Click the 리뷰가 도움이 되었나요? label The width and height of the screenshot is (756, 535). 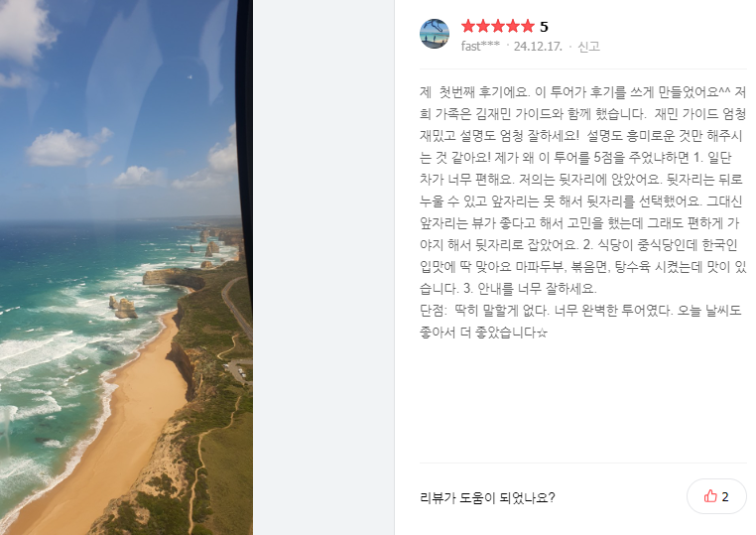point(487,497)
